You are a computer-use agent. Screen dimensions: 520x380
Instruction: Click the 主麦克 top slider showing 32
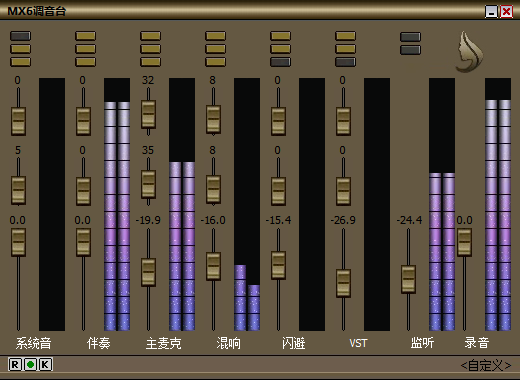(x=148, y=114)
